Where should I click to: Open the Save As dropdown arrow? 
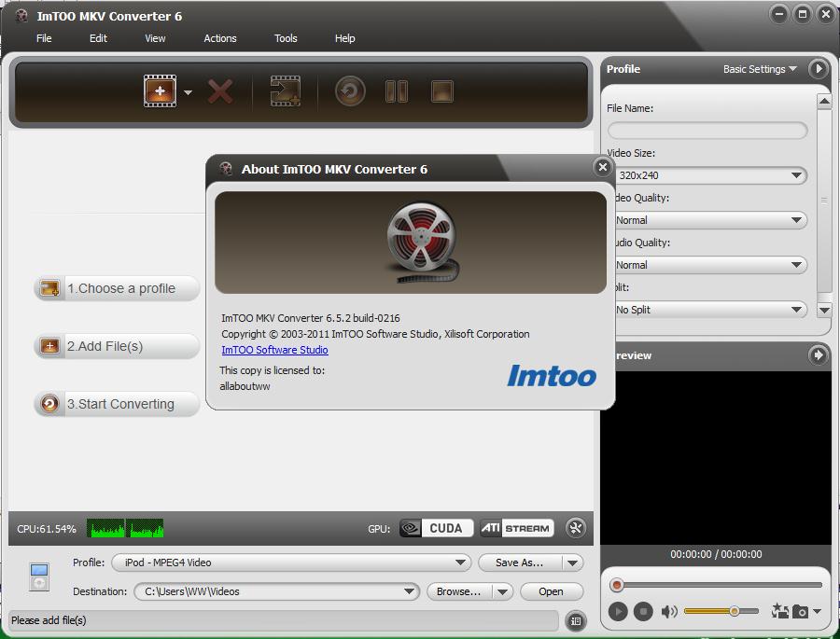point(573,563)
